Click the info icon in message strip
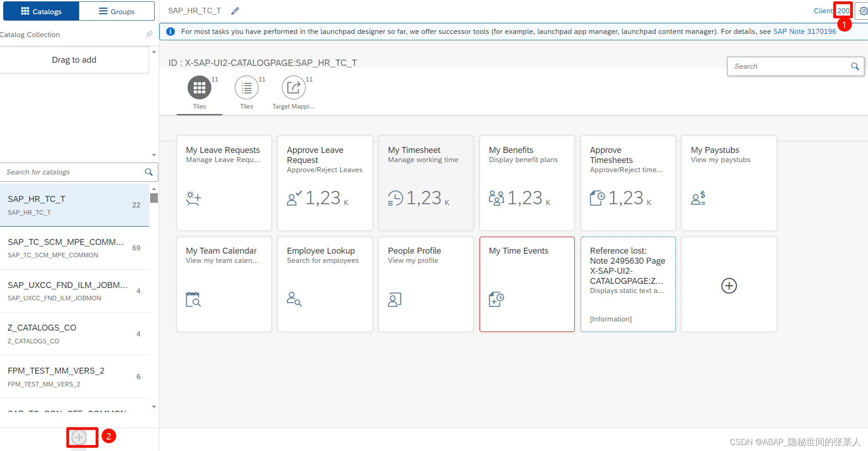868x451 pixels. point(170,32)
